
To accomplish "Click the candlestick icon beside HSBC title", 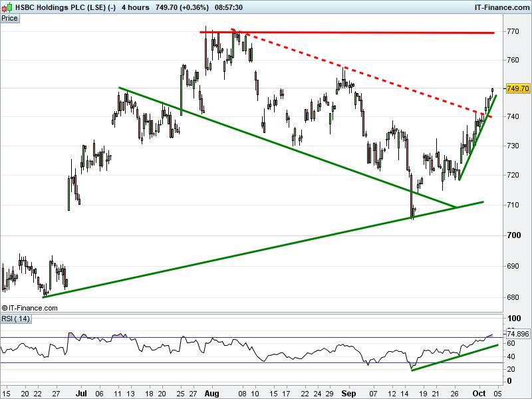I will 7,7.
